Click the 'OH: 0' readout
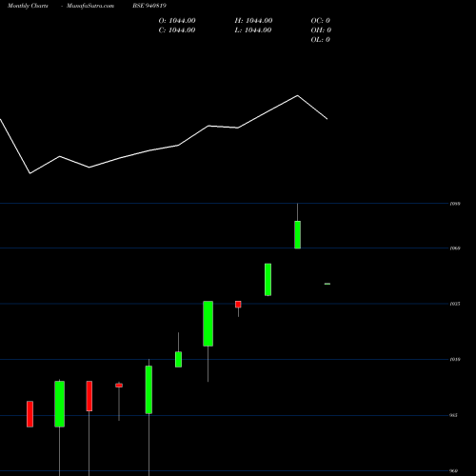The image size is (476, 476). [321, 30]
